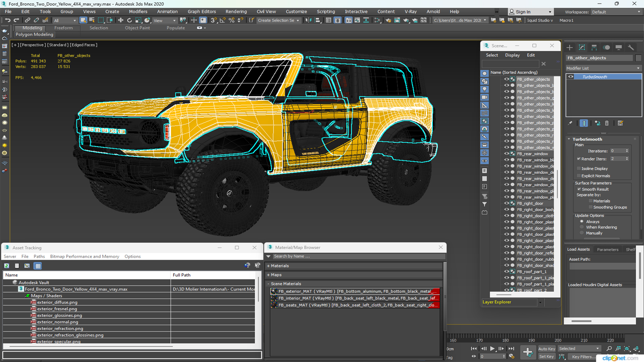644x362 pixels.
Task: Open the Rendering menu
Action: [236, 11]
